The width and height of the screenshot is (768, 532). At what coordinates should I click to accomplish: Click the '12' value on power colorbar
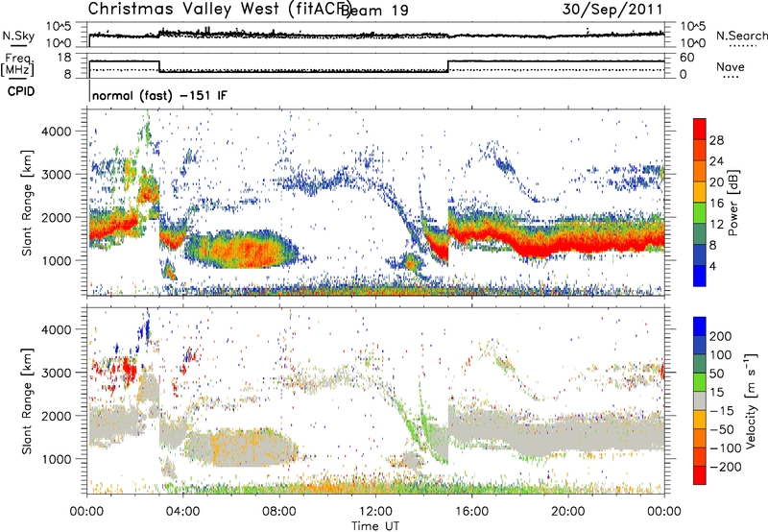click(716, 225)
